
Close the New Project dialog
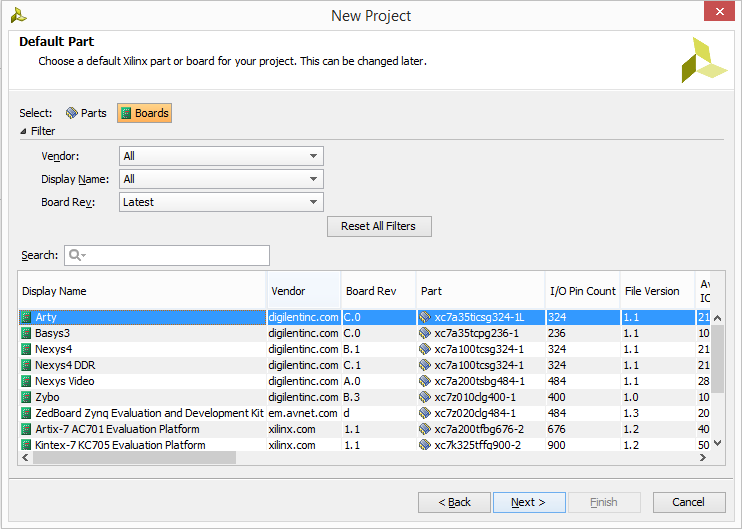click(719, 11)
